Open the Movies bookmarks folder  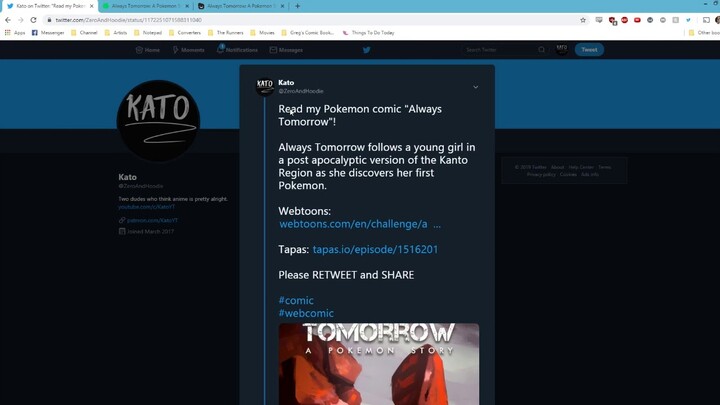(262, 33)
